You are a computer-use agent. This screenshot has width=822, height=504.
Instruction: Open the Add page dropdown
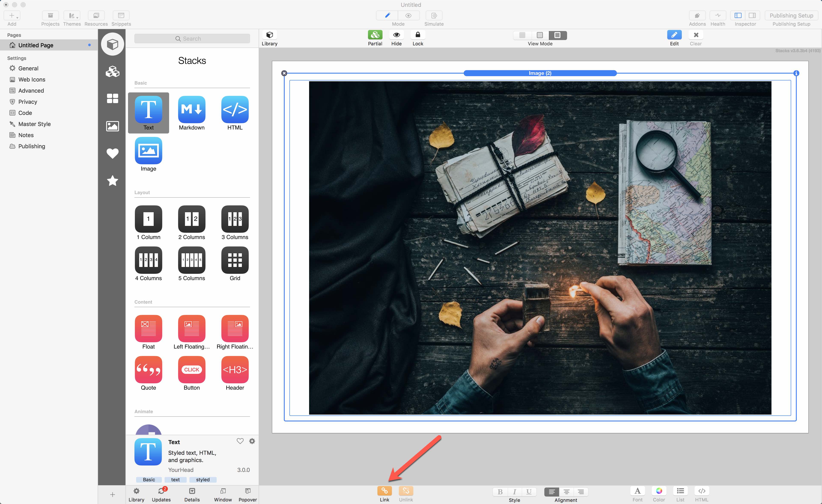12,15
